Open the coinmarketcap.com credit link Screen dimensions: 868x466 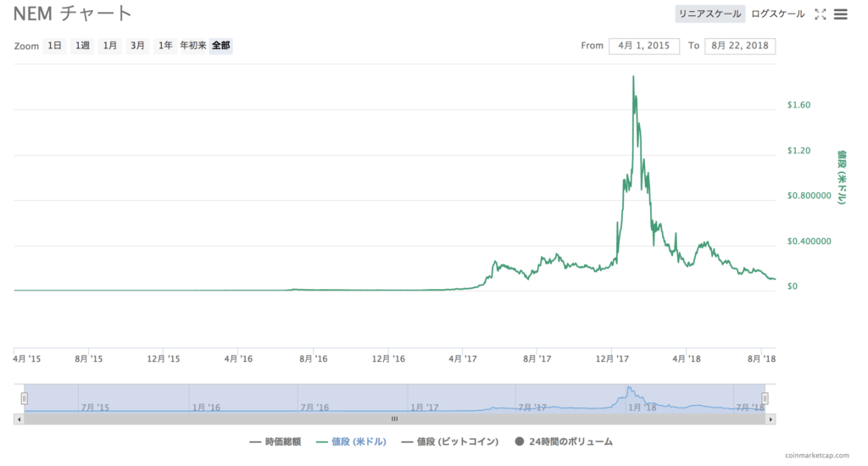pyautogui.click(x=816, y=456)
